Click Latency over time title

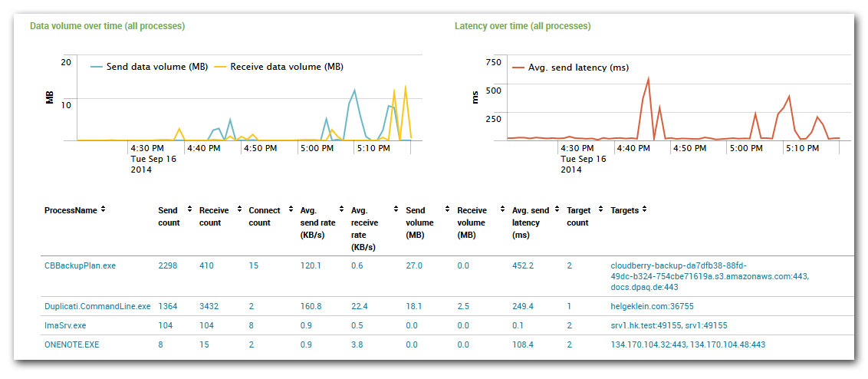523,26
